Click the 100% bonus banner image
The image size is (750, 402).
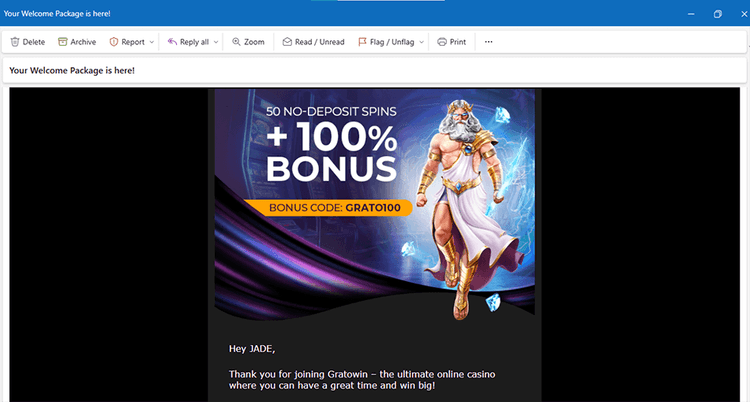click(375, 205)
